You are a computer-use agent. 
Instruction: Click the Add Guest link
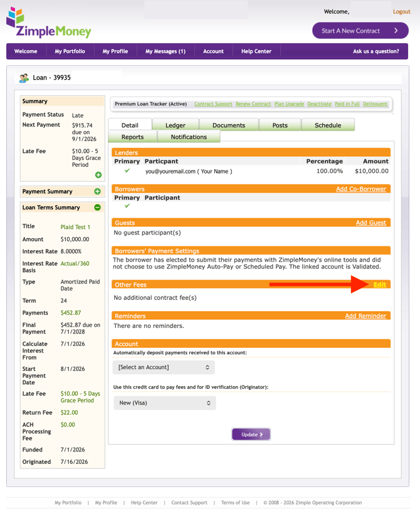click(370, 223)
